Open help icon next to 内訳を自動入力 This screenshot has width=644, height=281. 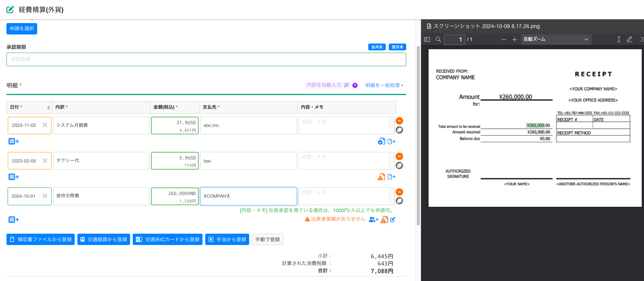(x=355, y=85)
